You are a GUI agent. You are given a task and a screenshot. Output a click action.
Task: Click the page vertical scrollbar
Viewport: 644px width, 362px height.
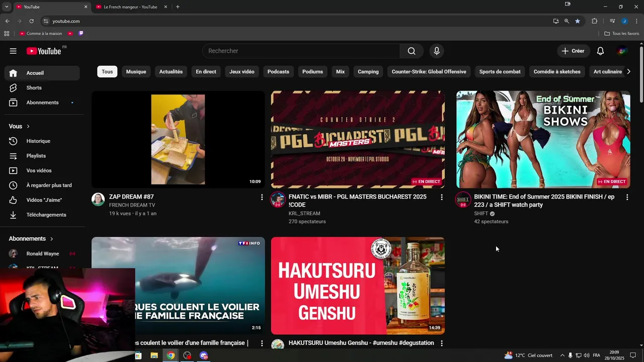(641, 73)
